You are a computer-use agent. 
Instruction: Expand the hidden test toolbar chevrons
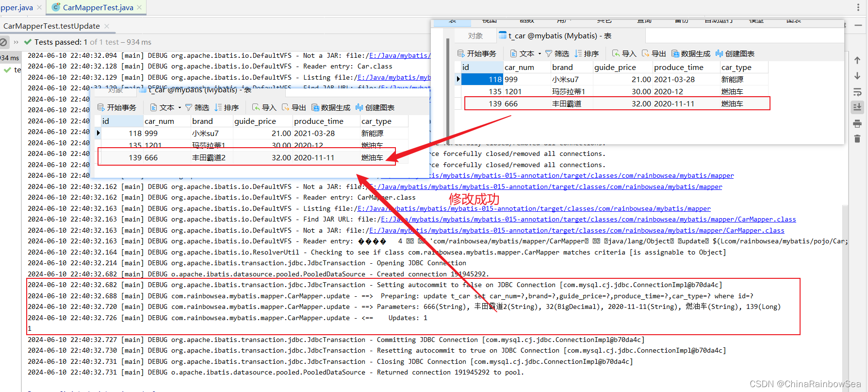coord(16,42)
